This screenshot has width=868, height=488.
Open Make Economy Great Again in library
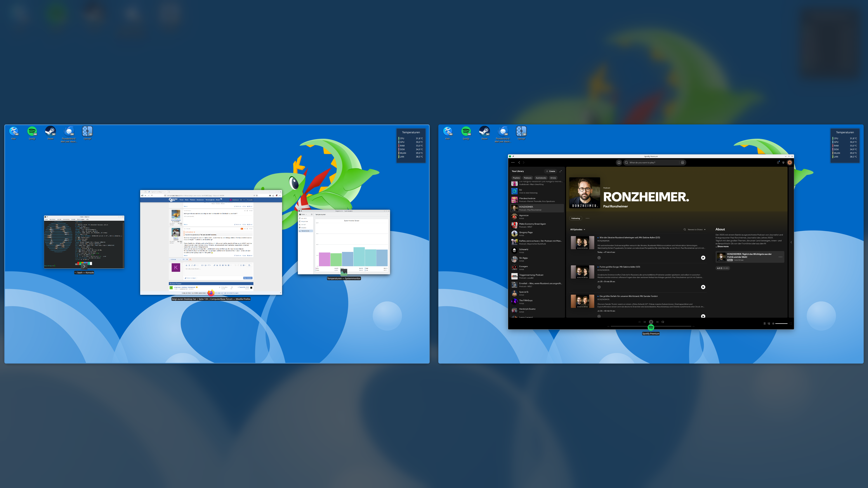[x=537, y=225]
